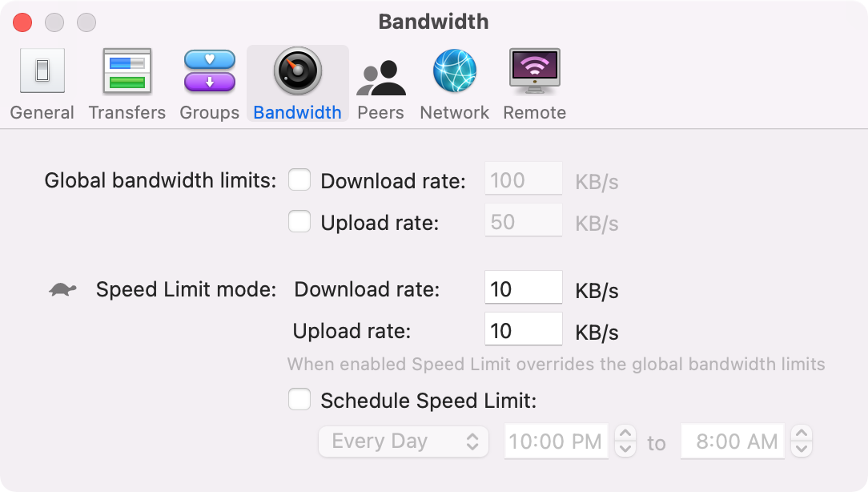The width and height of the screenshot is (868, 492).
Task: Switch to the Network tab label
Action: tap(455, 112)
